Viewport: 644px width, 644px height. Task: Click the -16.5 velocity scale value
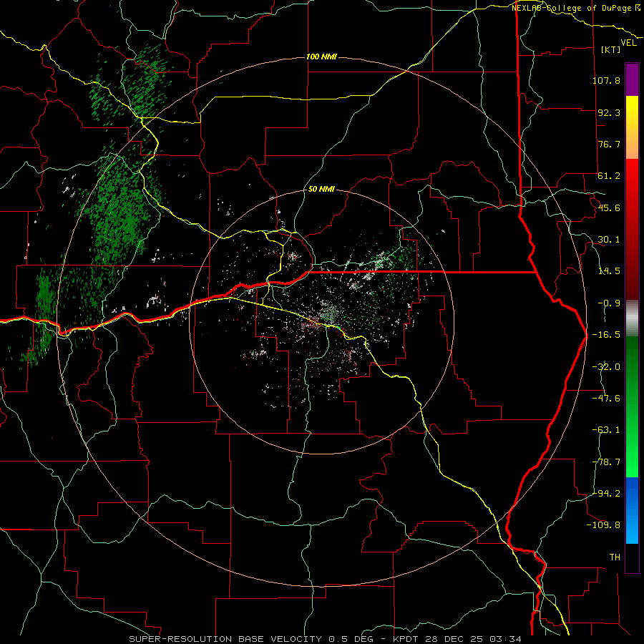[x=606, y=335]
